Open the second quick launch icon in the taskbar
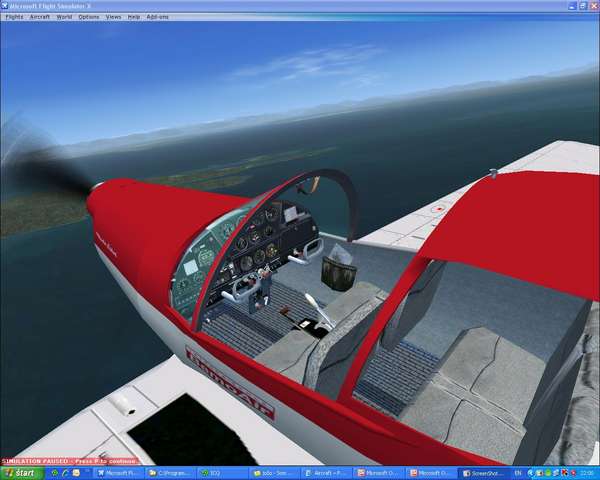This screenshot has height=480, width=600. (x=65, y=473)
